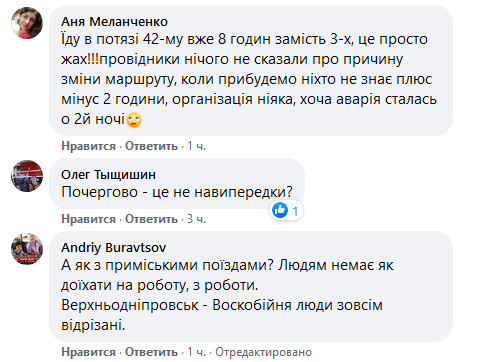Open the name link Аня Меланченко
Screen dimensions: 492x362
[114, 22]
